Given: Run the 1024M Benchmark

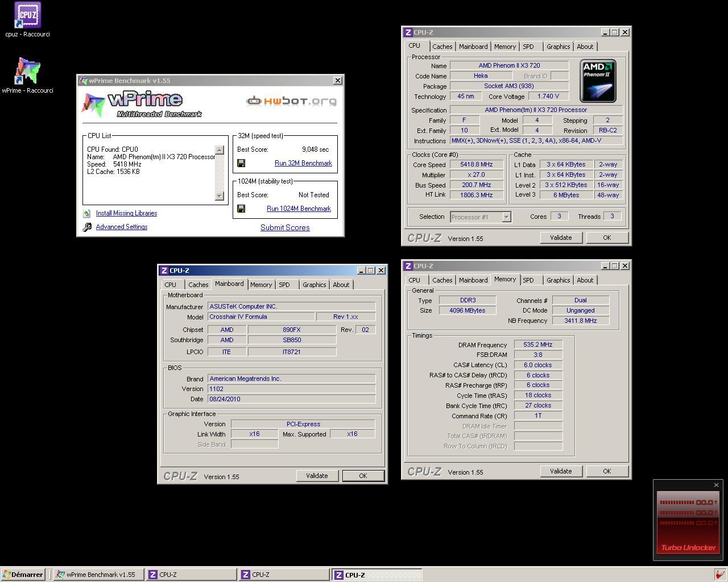Looking at the screenshot, I should (299, 209).
